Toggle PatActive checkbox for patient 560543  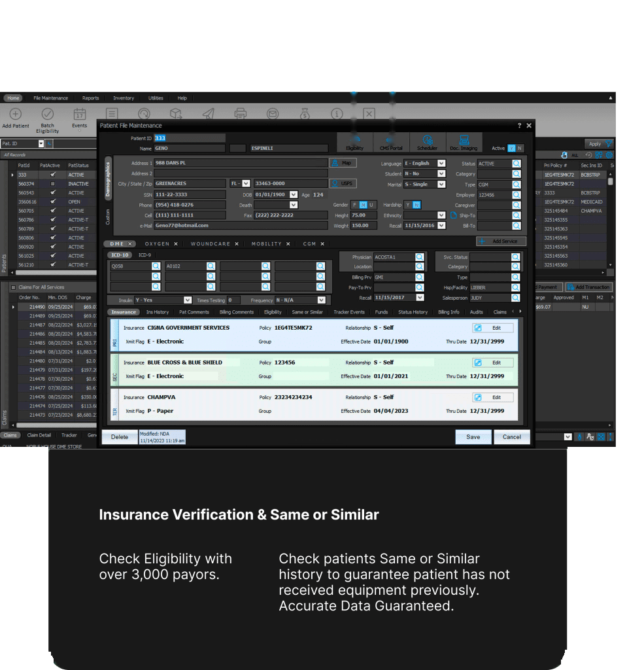53,193
